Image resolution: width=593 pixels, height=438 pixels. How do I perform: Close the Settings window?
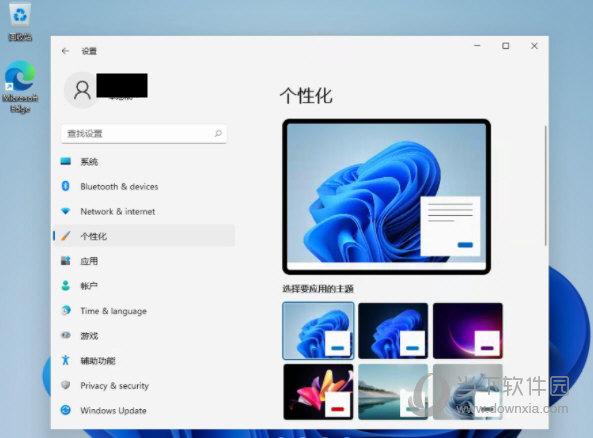[534, 46]
